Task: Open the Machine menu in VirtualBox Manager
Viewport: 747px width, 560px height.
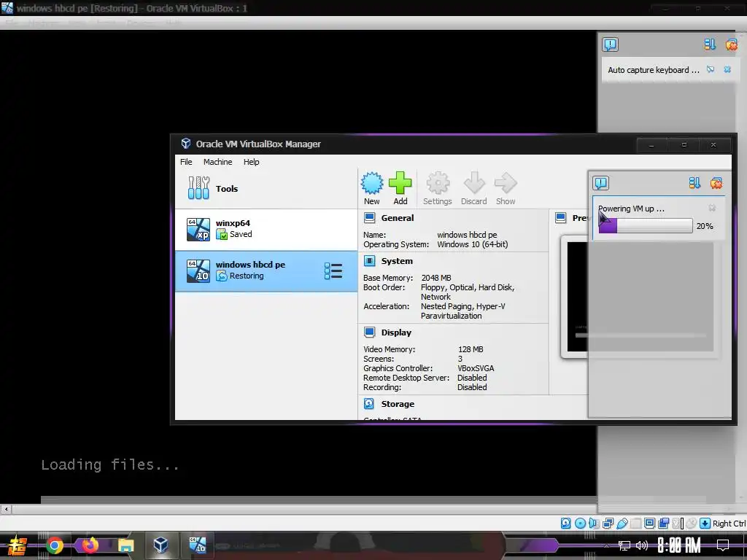Action: [x=217, y=162]
